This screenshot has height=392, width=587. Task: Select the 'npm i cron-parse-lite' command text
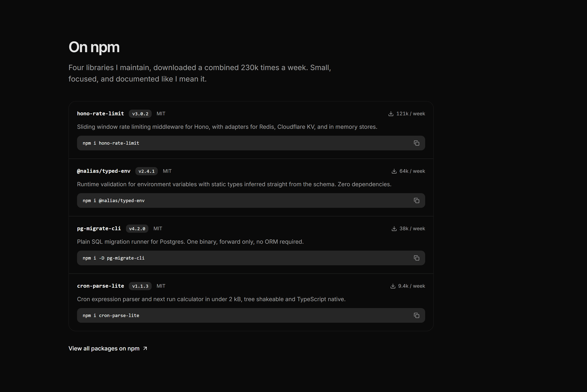click(111, 316)
